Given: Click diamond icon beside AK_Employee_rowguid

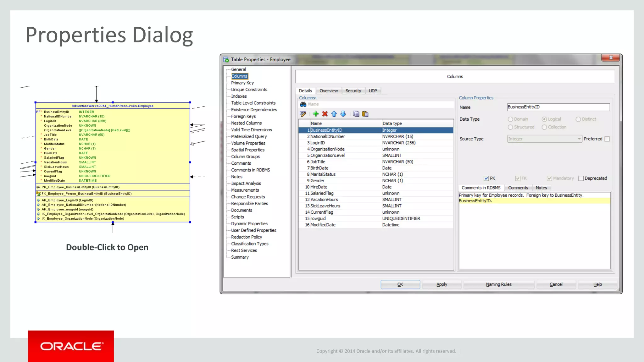Looking at the screenshot, I should pyautogui.click(x=38, y=209).
